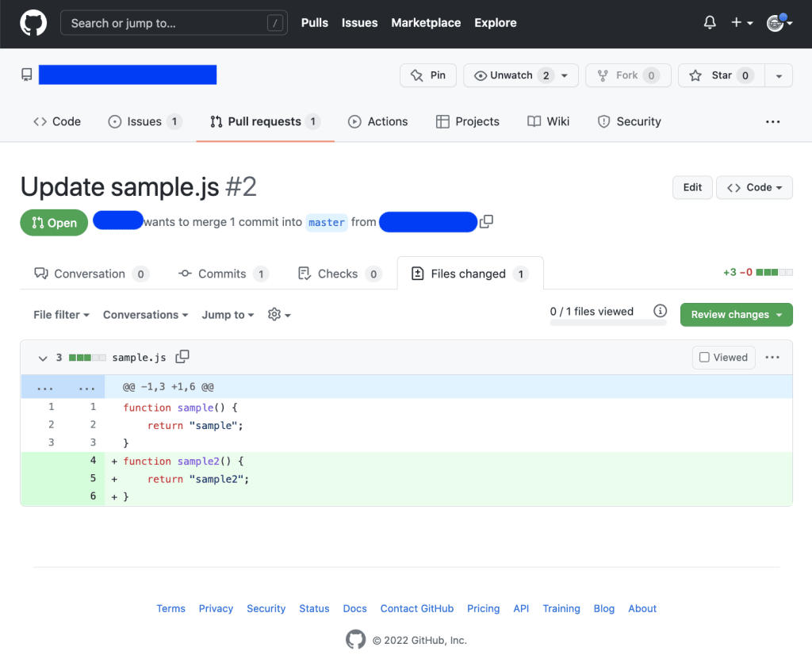Viewport: 812px width, 655px height.
Task: Open the About footer link
Action: coord(642,608)
